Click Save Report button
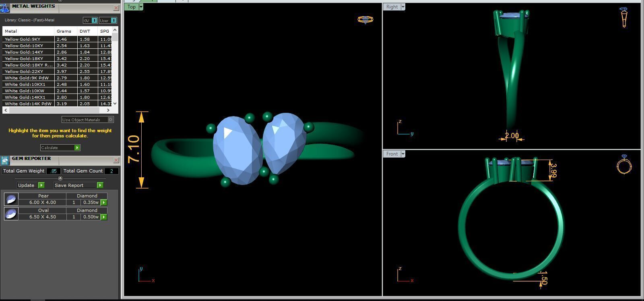Screen dimensions: 644x301 coord(75,185)
